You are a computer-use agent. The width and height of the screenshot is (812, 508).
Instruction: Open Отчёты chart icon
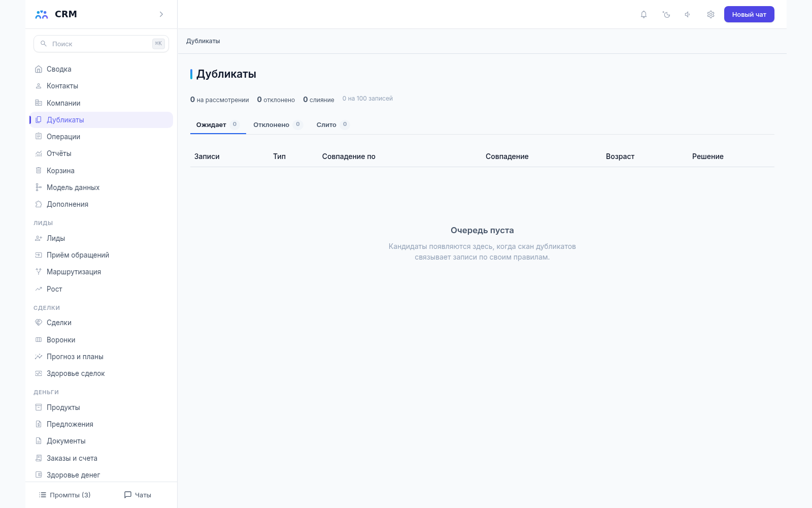[39, 153]
